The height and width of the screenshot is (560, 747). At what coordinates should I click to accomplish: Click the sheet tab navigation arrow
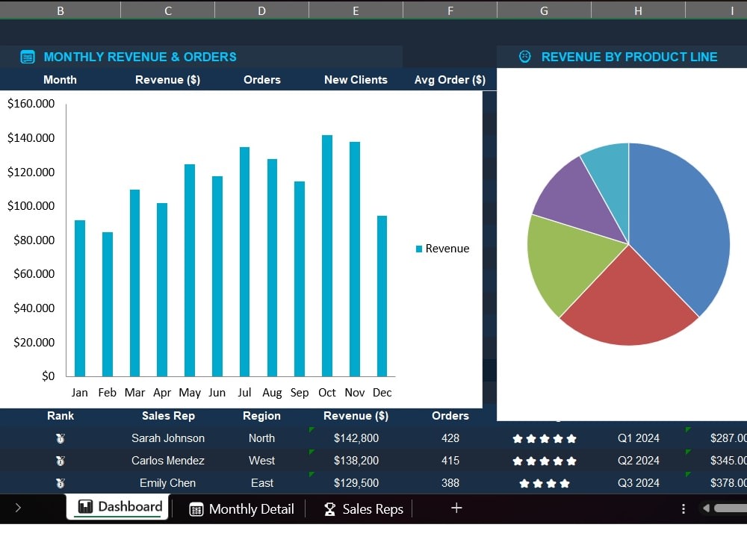(18, 508)
